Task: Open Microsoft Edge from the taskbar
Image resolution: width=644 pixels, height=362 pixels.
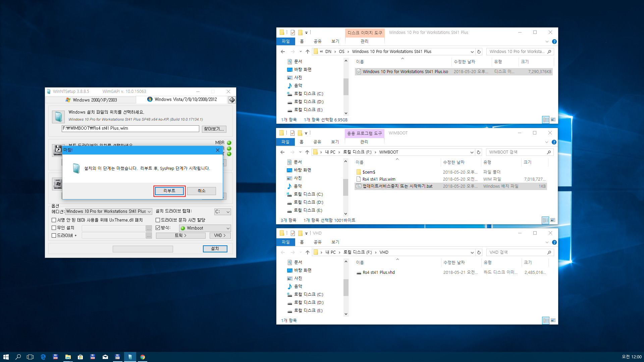Action: point(43,357)
